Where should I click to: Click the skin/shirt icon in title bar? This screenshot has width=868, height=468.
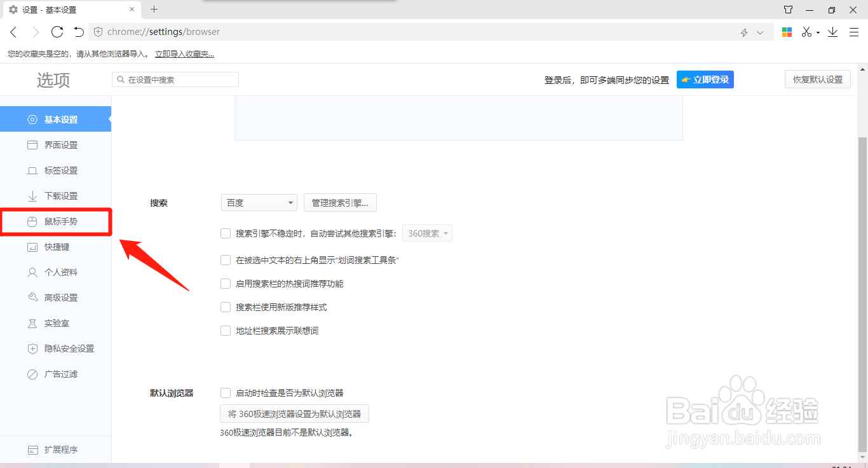(x=788, y=10)
